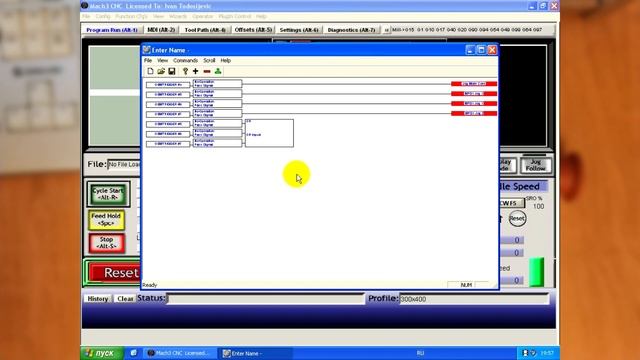Click the CW F5 spindle button
Screen dimensions: 640x360
click(511, 203)
